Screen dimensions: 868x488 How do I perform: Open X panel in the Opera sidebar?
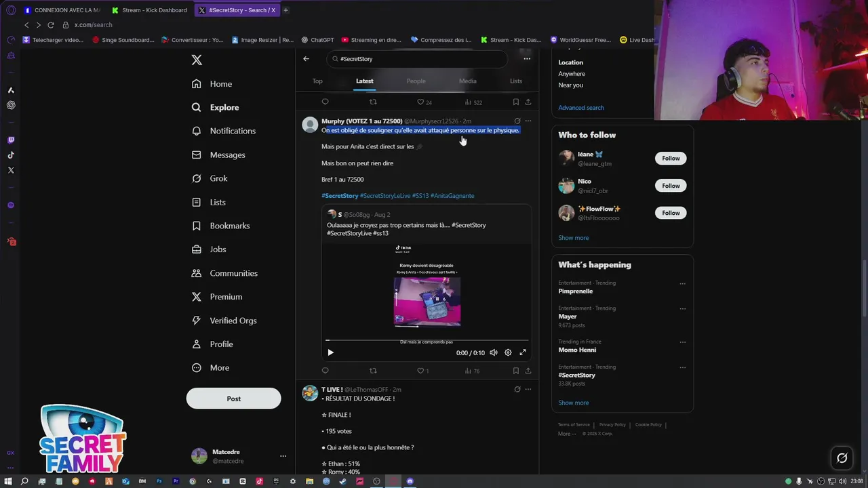pos(11,170)
